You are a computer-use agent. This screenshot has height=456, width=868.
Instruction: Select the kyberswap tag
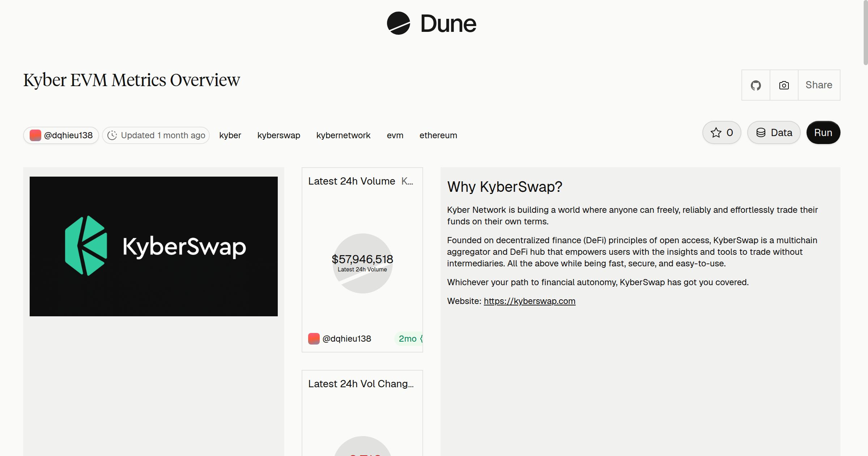tap(279, 135)
